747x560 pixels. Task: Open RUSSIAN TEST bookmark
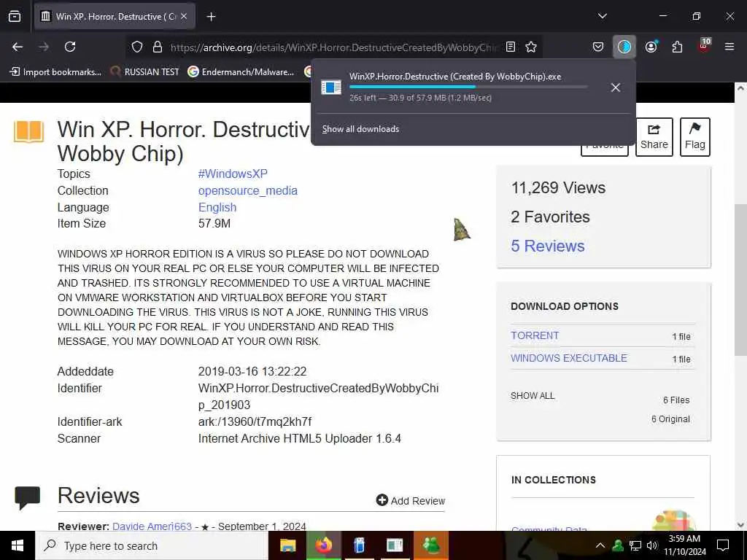point(145,72)
